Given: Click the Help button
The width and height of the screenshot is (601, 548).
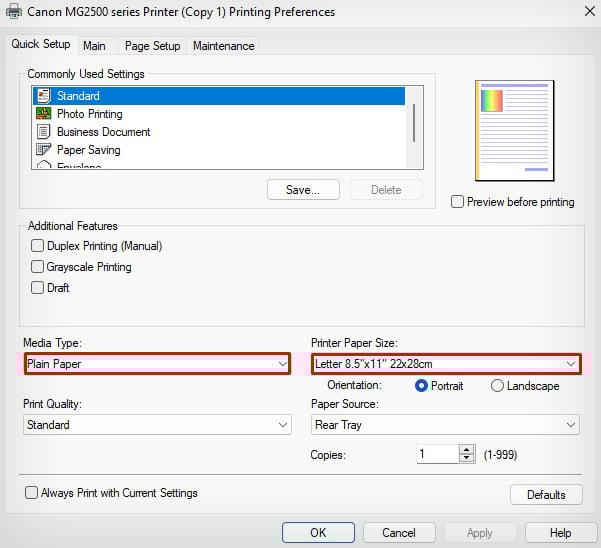Looking at the screenshot, I should (x=561, y=533).
